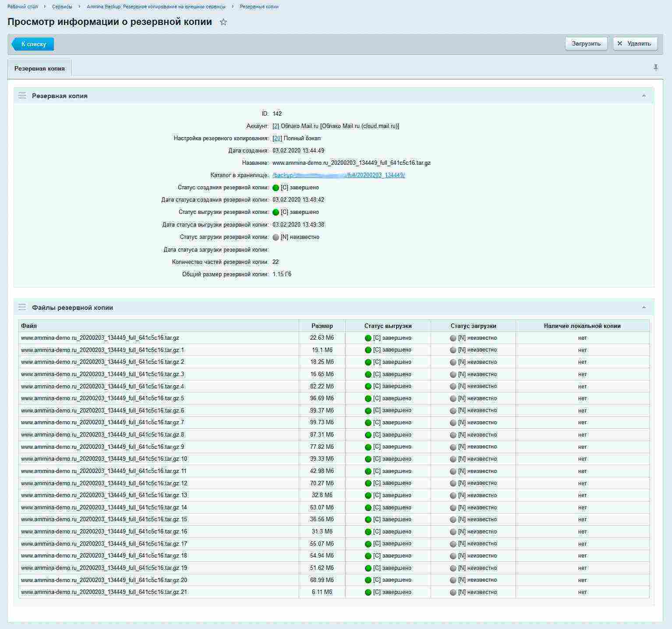Click the hamburger icon on Файлы резервной копии panel
This screenshot has width=672, height=629.
point(22,307)
